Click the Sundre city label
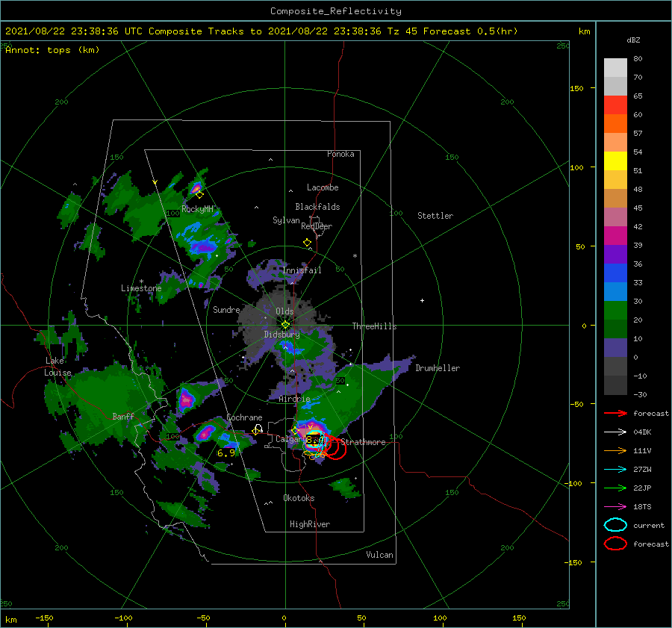672x628 pixels. [226, 309]
